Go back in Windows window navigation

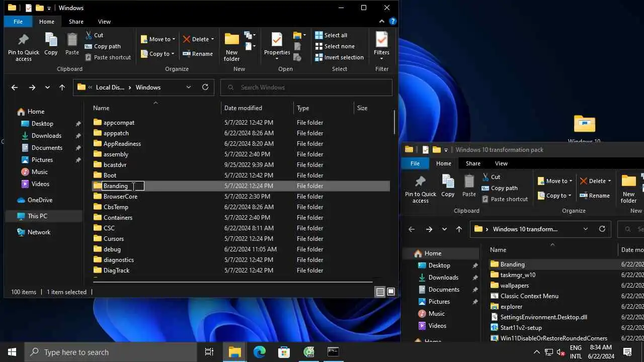click(15, 87)
